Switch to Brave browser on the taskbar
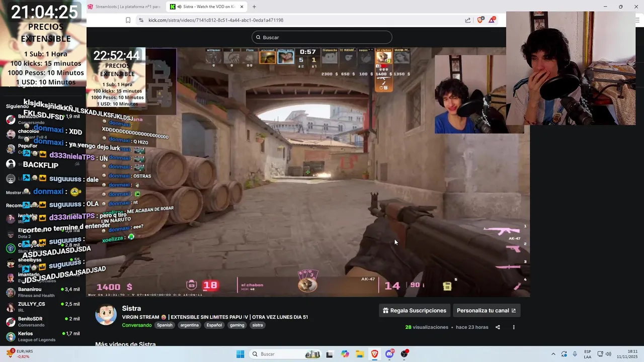644x362 pixels. pyautogui.click(x=375, y=354)
